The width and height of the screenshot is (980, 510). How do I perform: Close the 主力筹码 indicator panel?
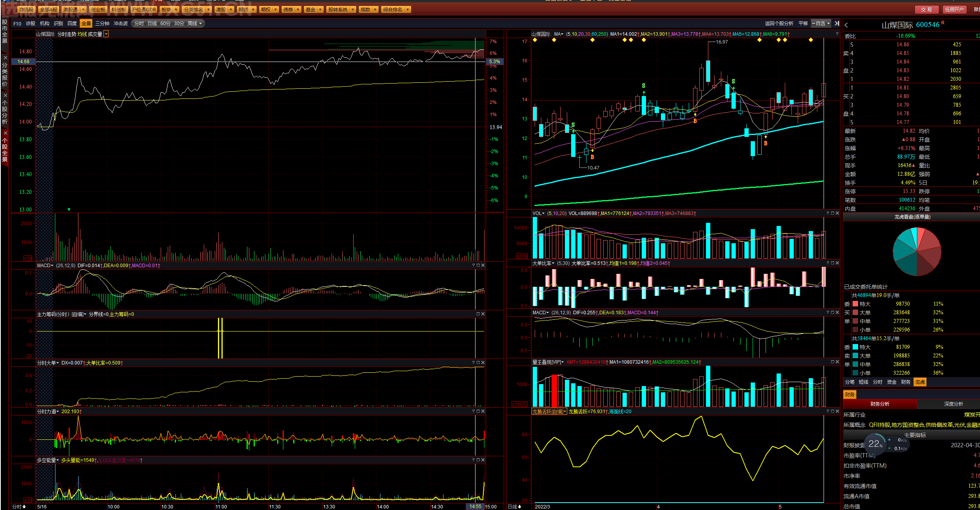point(483,314)
